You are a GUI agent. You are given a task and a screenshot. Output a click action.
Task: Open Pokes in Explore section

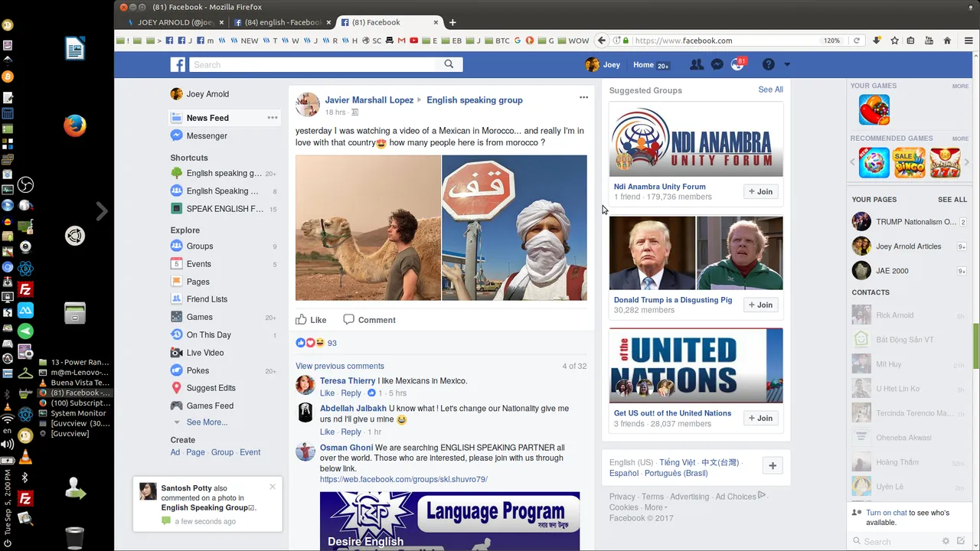198,370
